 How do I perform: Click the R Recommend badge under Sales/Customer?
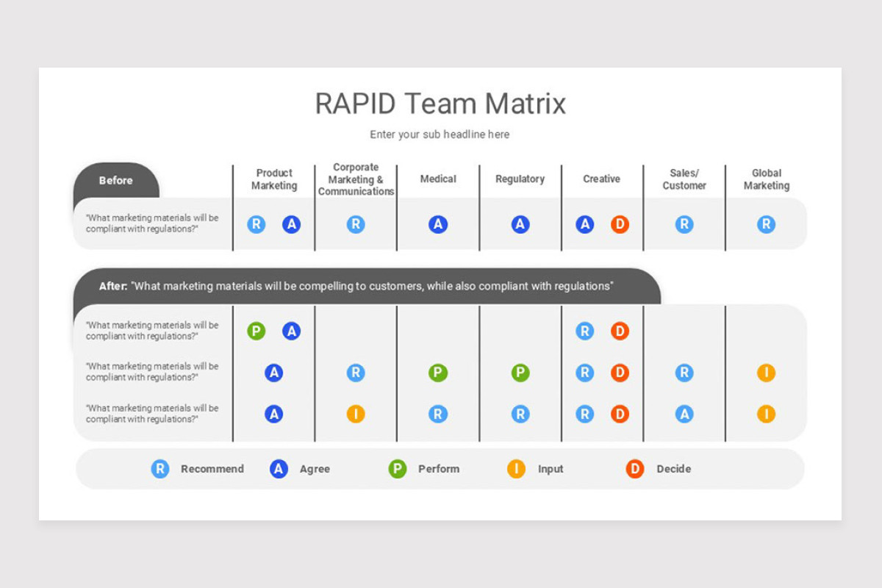pyautogui.click(x=684, y=224)
